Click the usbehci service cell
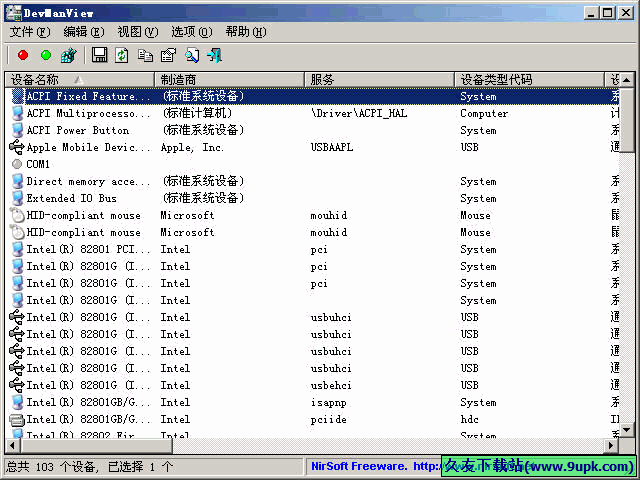 click(x=331, y=385)
